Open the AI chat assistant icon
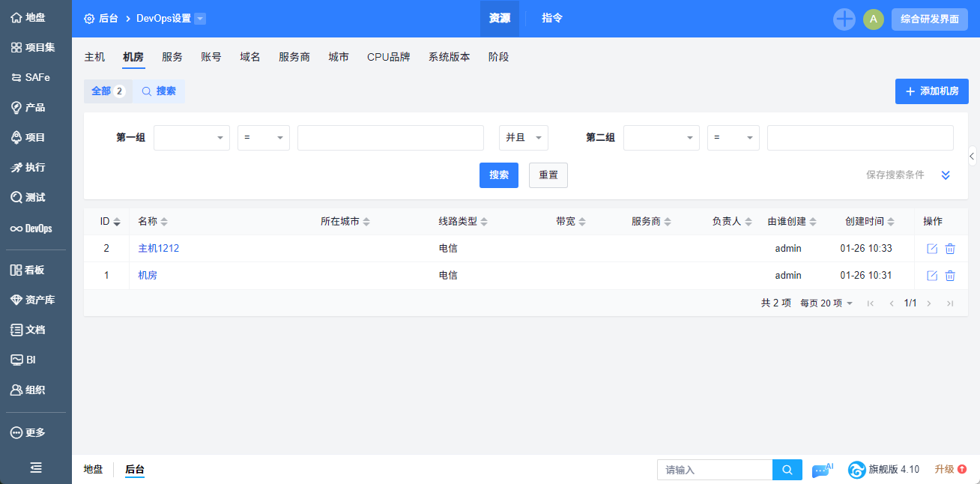 click(x=822, y=470)
